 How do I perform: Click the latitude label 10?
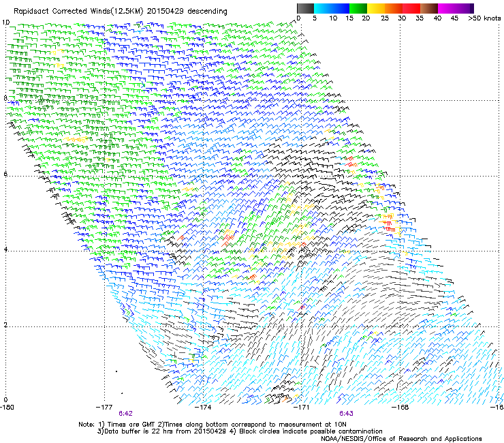[5, 22]
